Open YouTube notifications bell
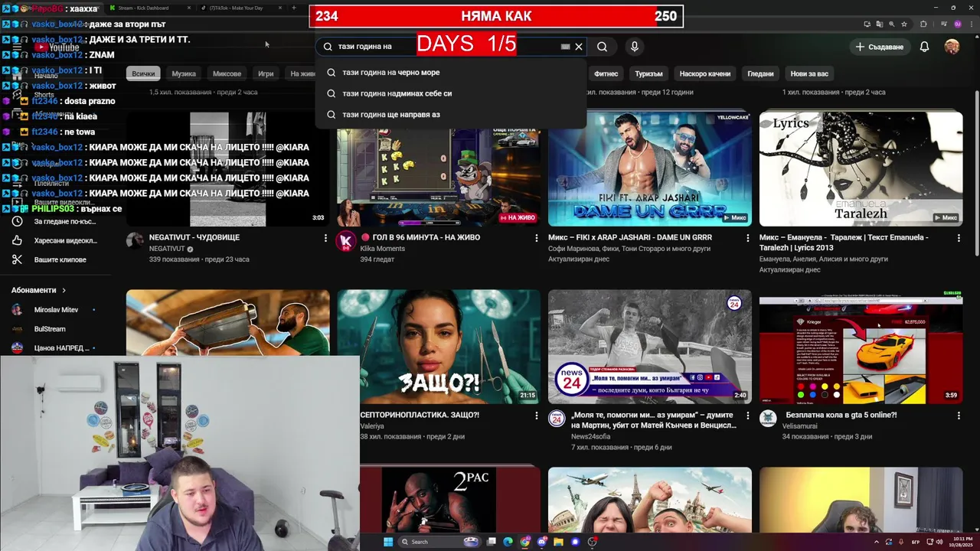This screenshot has height=551, width=980. [924, 47]
